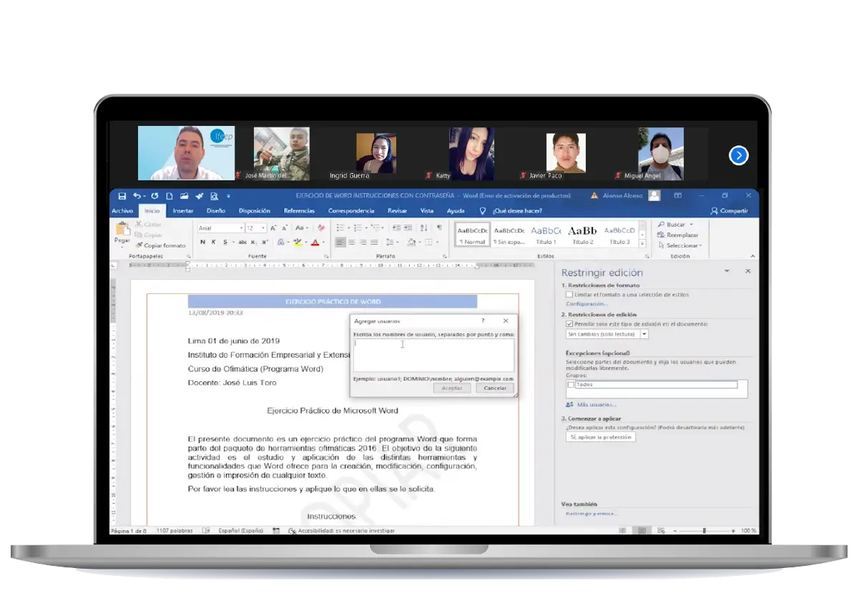Click the Compartir button
The image size is (859, 616).
(729, 211)
